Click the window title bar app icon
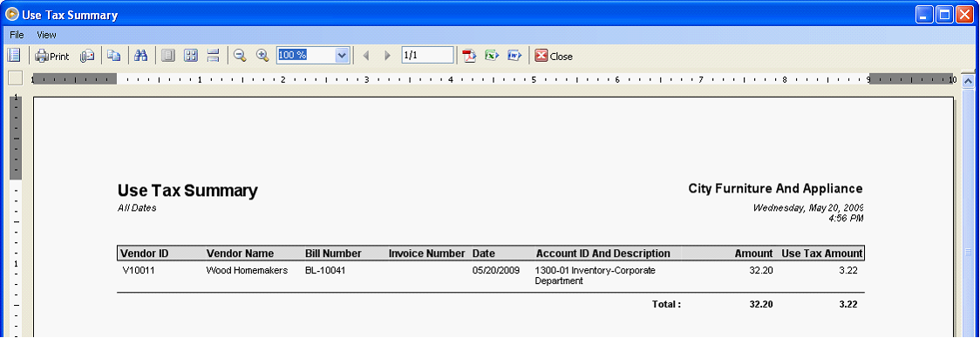 pyautogui.click(x=11, y=14)
